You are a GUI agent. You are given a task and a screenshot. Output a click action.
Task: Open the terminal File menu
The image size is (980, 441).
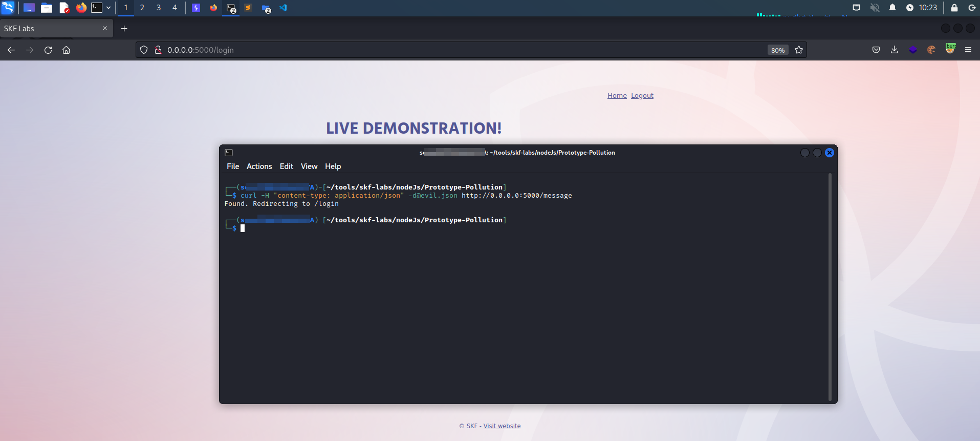[233, 166]
